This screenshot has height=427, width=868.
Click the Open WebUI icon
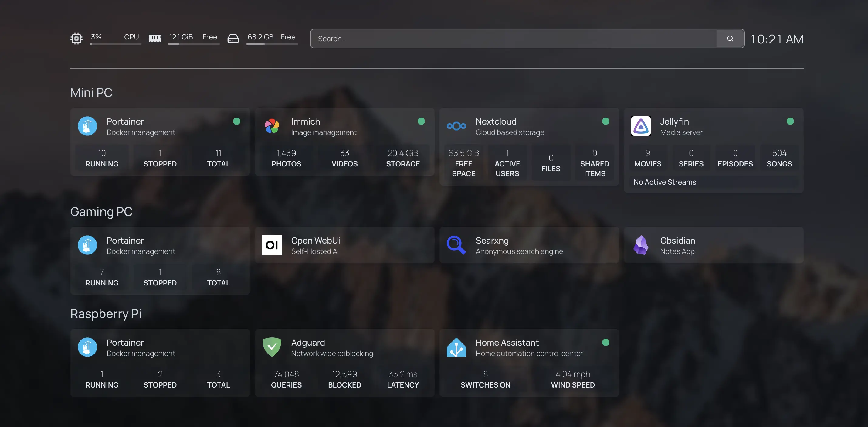pos(272,245)
